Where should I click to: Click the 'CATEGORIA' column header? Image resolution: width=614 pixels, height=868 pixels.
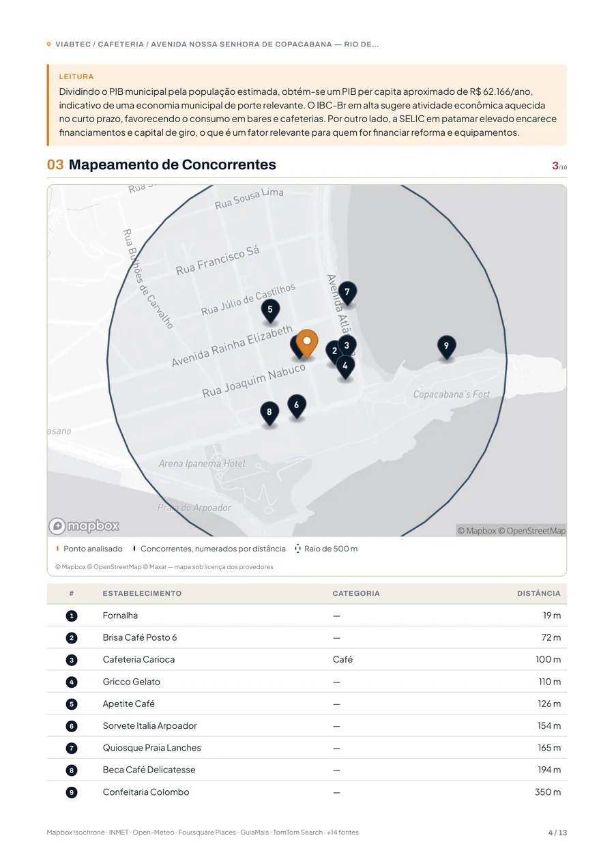click(356, 594)
